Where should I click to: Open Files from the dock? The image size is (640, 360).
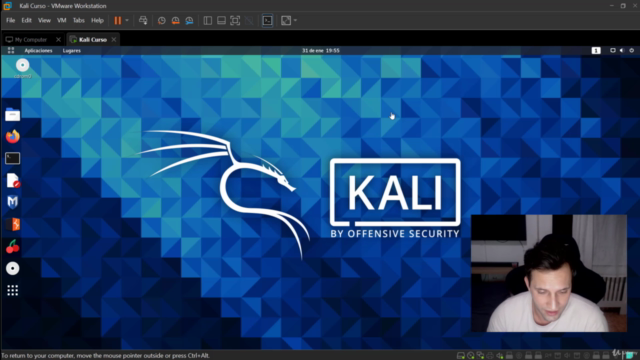click(x=13, y=115)
